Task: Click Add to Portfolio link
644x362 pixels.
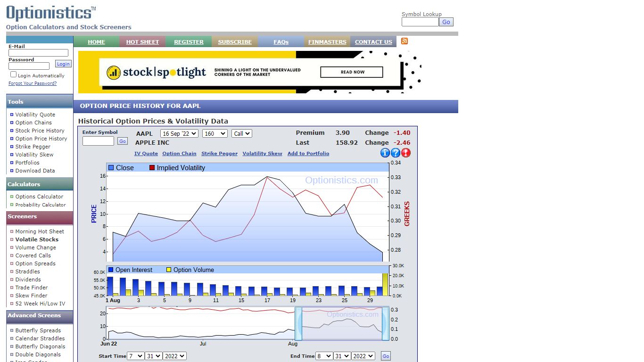Action: point(308,154)
